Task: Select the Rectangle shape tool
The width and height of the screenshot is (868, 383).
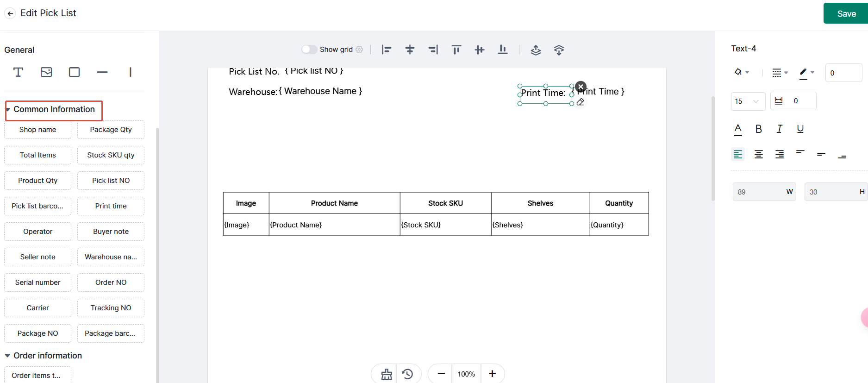Action: (x=74, y=72)
